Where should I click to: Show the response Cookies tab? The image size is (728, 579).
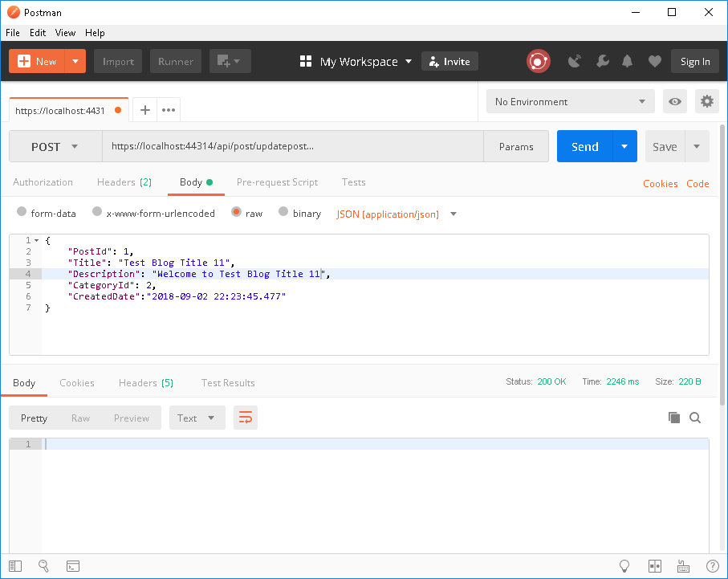pos(76,382)
